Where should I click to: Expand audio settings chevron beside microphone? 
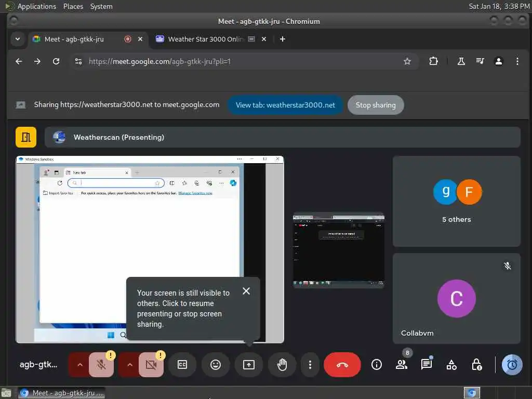[x=79, y=365]
